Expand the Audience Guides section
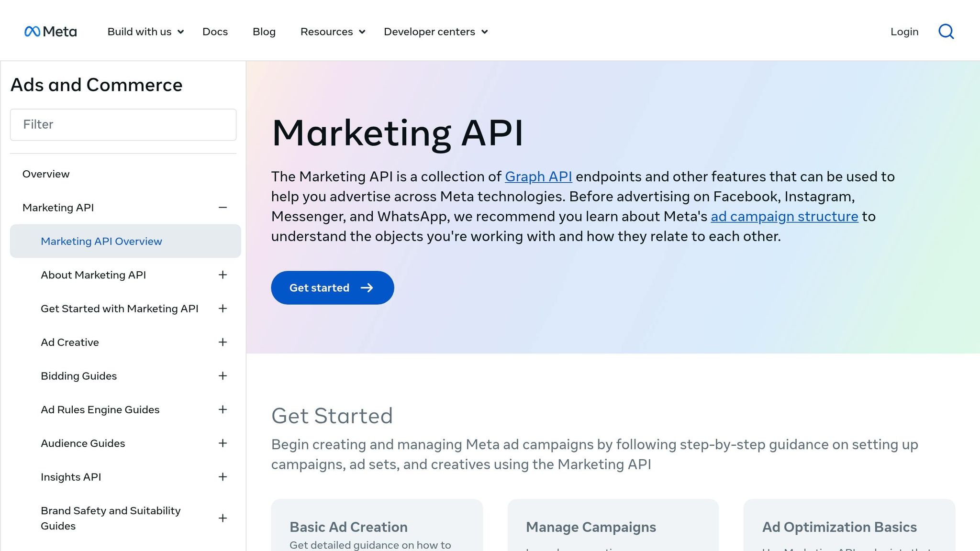 click(223, 443)
